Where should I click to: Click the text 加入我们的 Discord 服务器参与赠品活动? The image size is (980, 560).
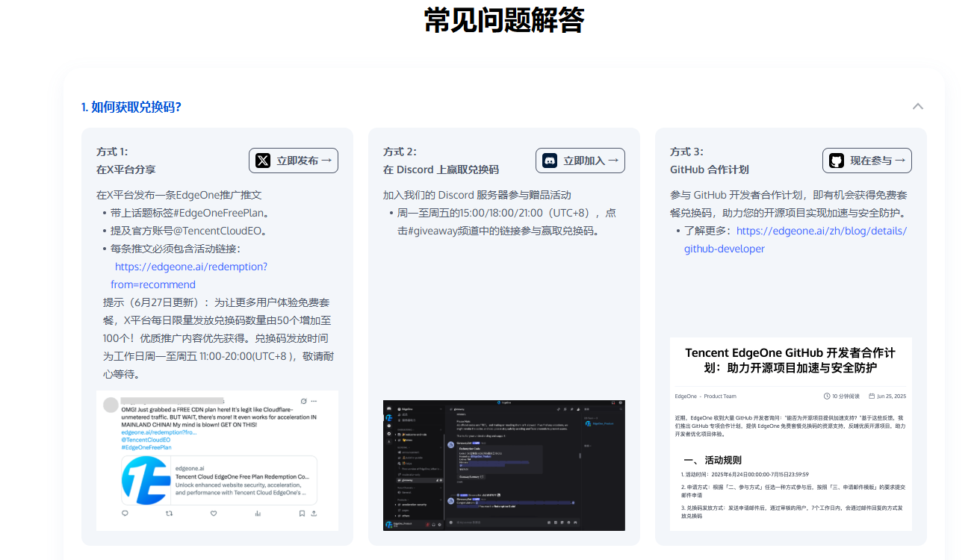point(477,195)
